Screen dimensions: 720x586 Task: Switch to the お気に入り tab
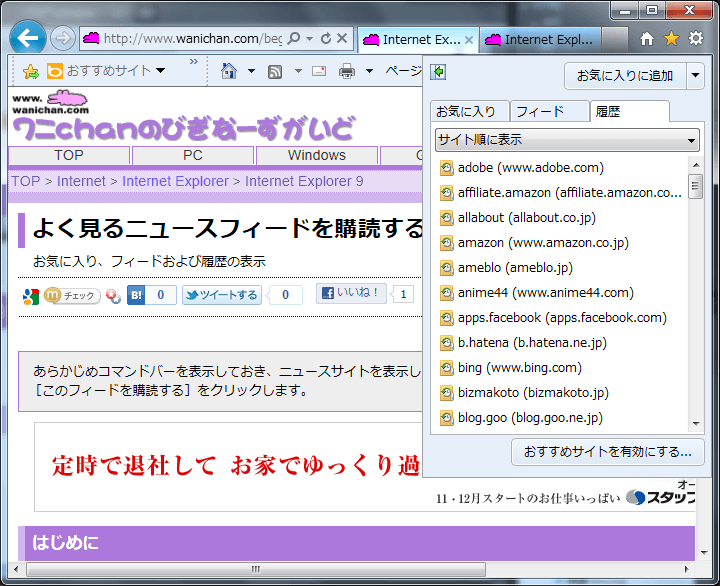pos(469,111)
